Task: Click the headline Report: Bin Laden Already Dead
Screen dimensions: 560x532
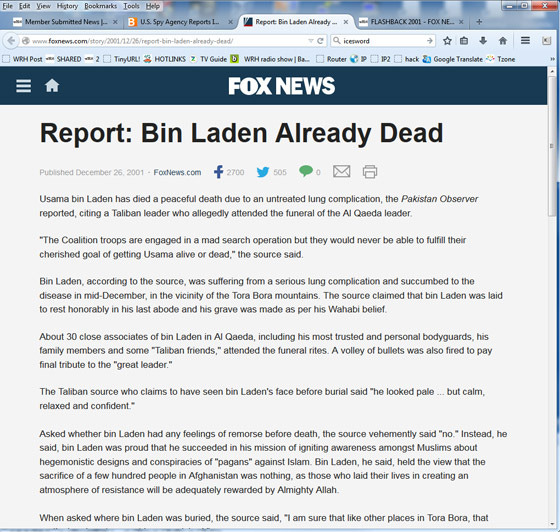Action: (x=241, y=133)
